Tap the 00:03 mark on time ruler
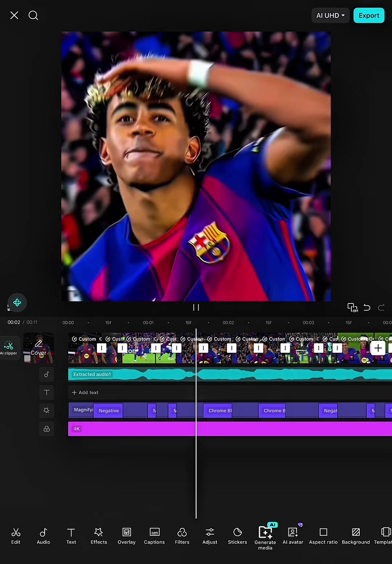 (x=309, y=323)
